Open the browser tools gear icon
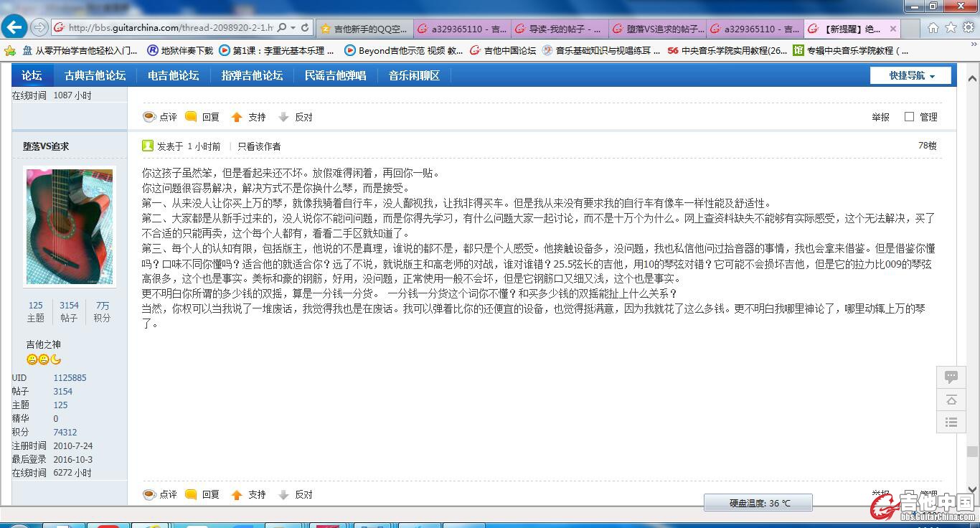 [968, 28]
